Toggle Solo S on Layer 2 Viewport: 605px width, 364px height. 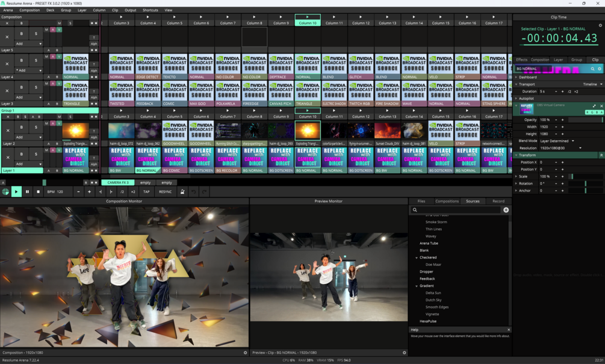[x=36, y=127]
